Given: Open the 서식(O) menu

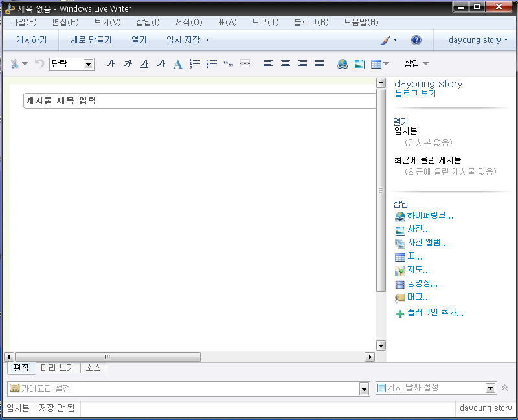Looking at the screenshot, I should click(x=188, y=22).
